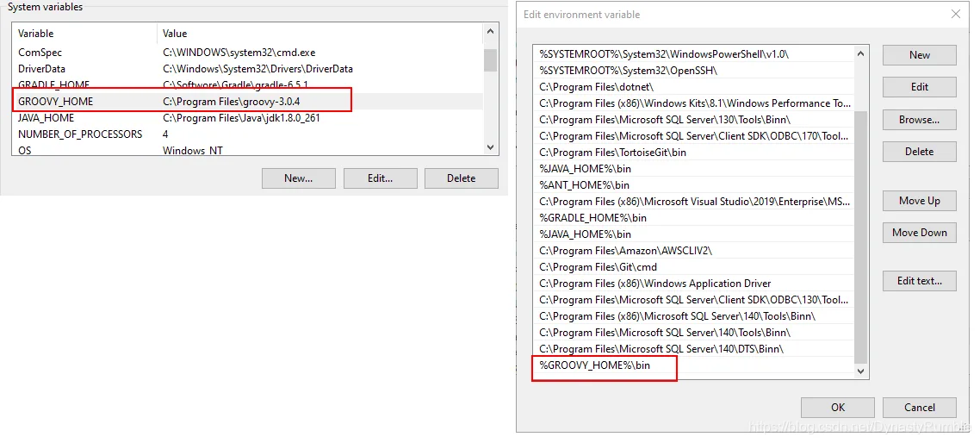
Task: Select the DriverData variable row
Action: [x=247, y=69]
